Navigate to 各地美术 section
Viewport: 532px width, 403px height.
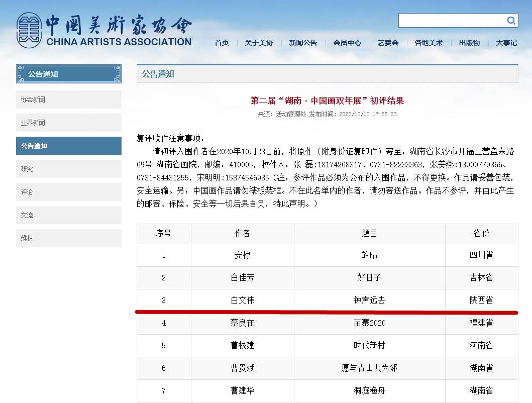click(x=429, y=43)
